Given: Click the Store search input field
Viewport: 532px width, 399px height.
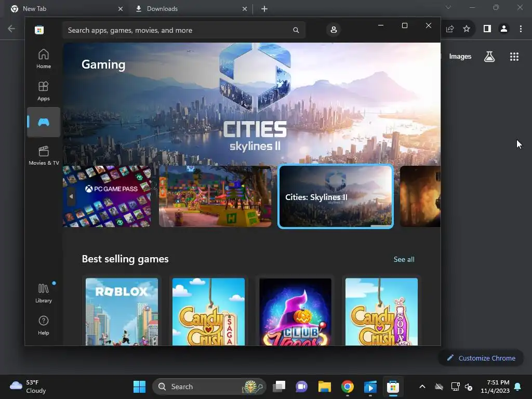Looking at the screenshot, I should point(183,30).
